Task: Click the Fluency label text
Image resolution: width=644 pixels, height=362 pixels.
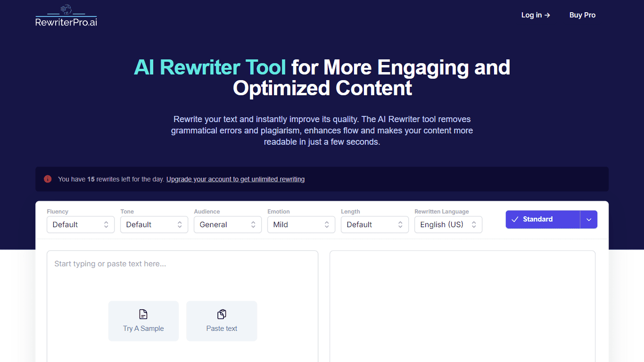Action: tap(58, 212)
